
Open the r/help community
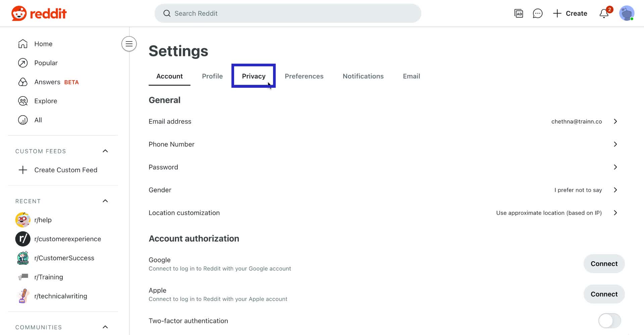point(43,220)
